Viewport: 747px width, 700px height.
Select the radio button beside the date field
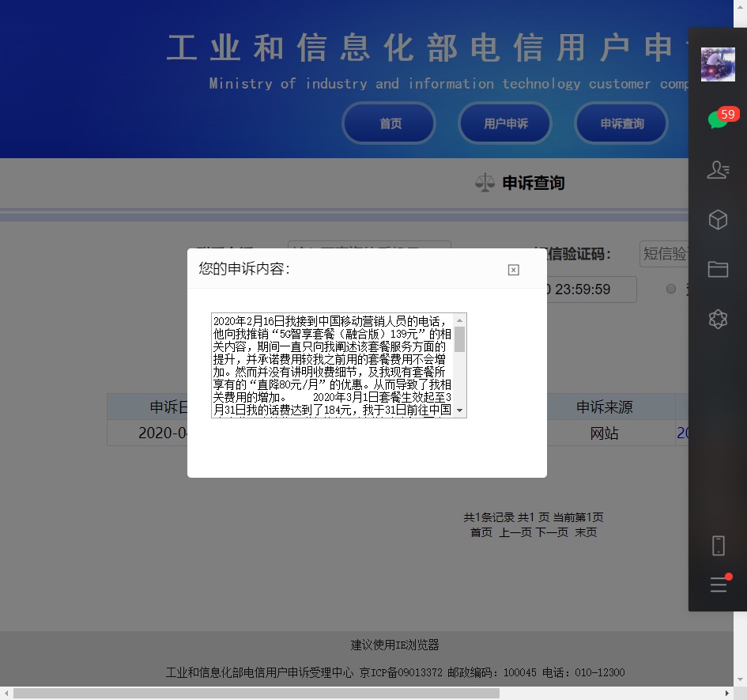(x=671, y=289)
